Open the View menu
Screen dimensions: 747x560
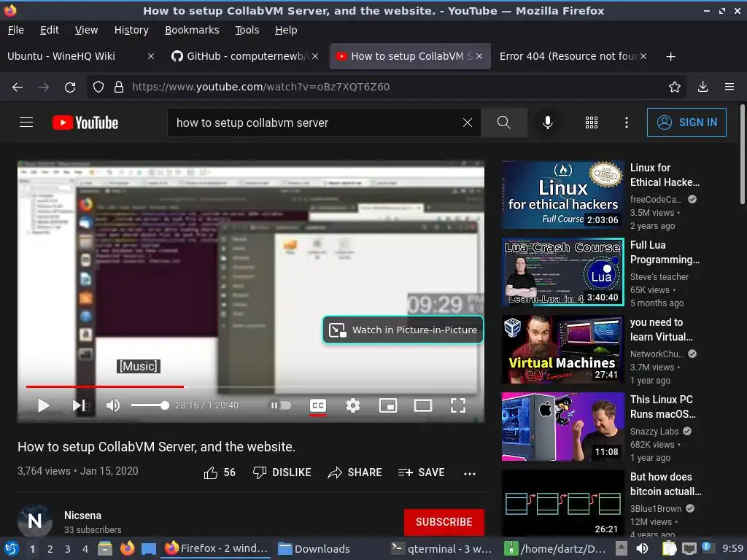tap(86, 30)
